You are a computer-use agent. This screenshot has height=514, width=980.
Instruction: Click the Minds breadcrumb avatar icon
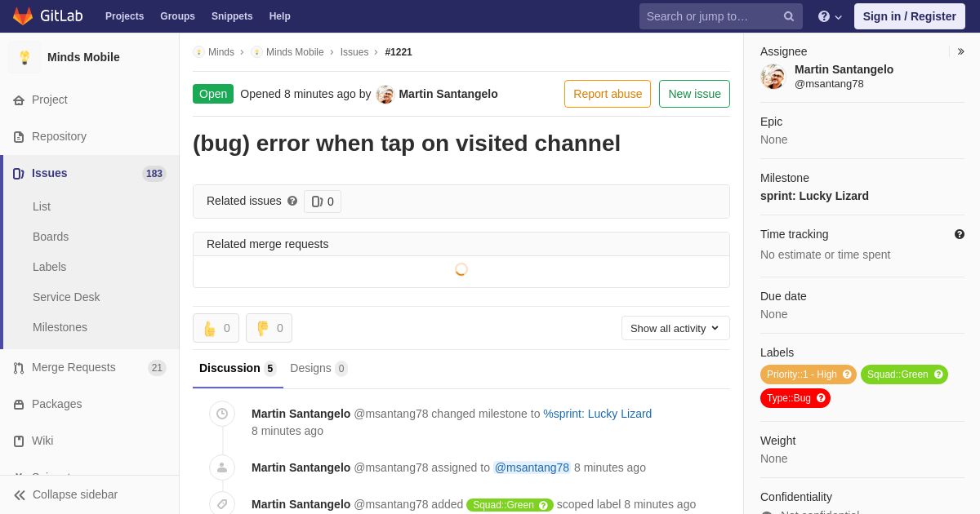click(198, 52)
